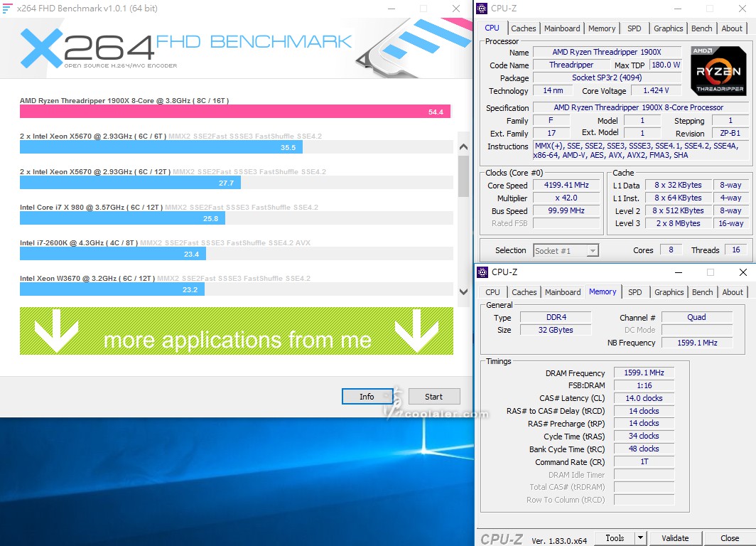
Task: Open SPD tab in lower CPU-Z
Action: (635, 292)
